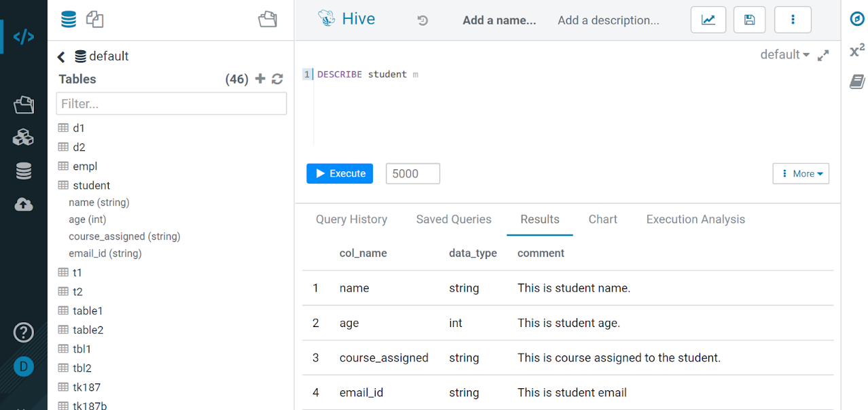868x410 pixels.
Task: Expand the More actions dropdown below Execute
Action: point(800,173)
